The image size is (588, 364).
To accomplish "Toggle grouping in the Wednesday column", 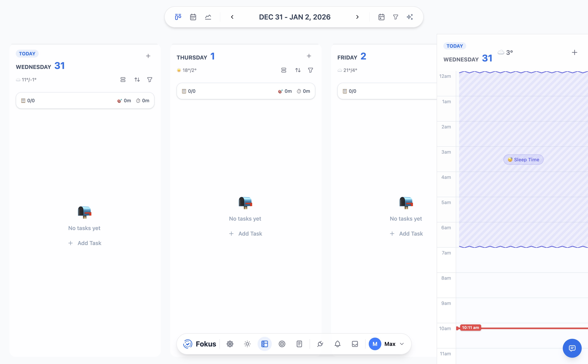I will [123, 79].
